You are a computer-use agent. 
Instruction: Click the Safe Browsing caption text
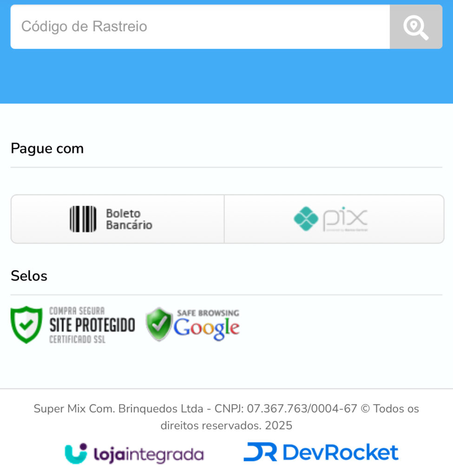click(208, 313)
